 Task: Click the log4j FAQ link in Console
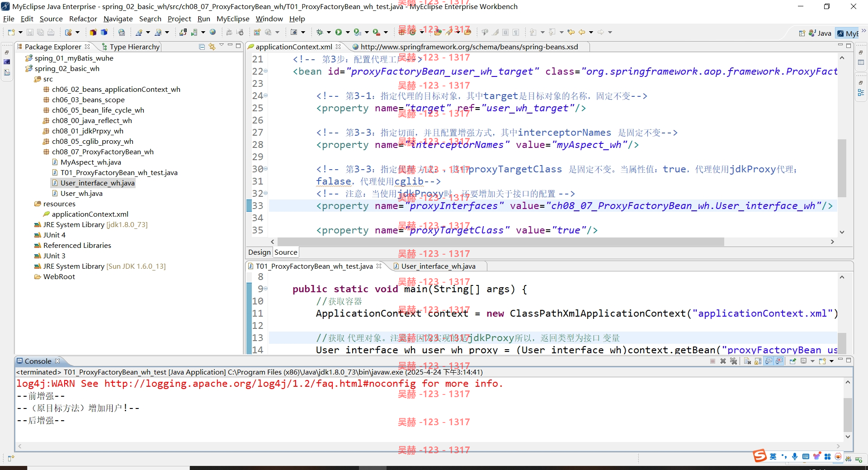pyautogui.click(x=260, y=383)
